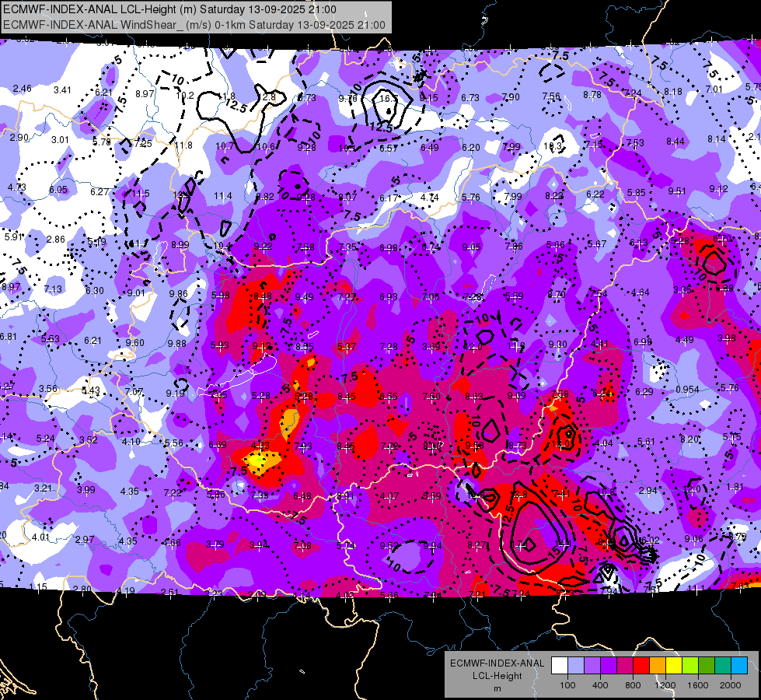Click the map value 4.66
The width and height of the screenshot is (761, 700).
click(171, 543)
